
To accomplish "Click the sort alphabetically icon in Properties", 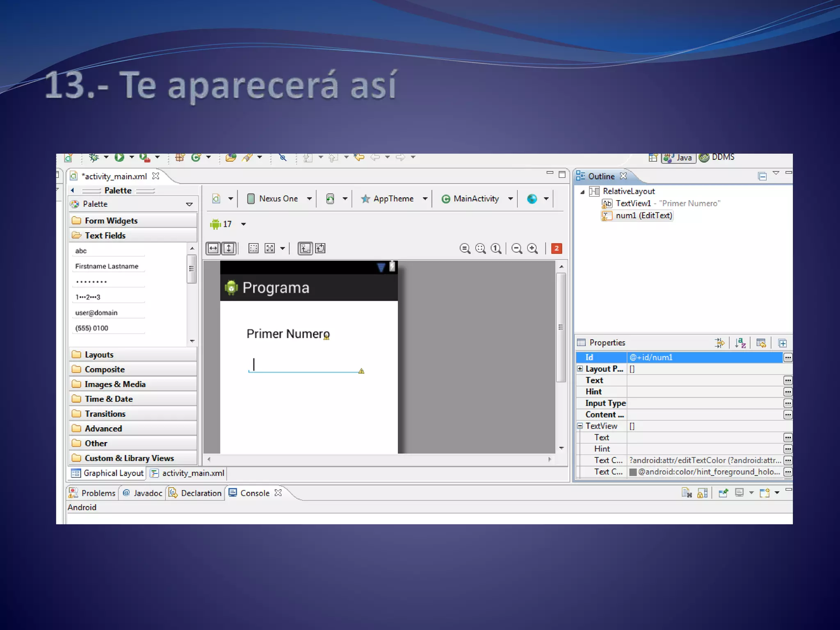I will pyautogui.click(x=740, y=343).
